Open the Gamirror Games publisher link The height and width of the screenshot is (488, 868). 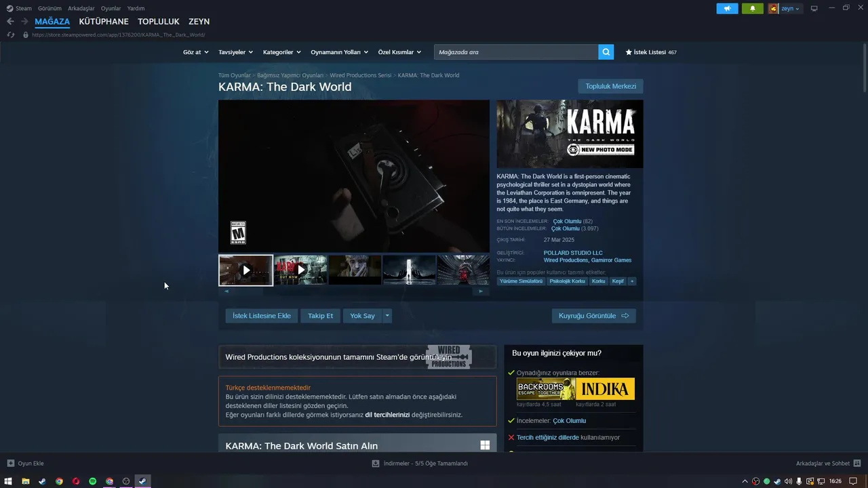click(611, 260)
